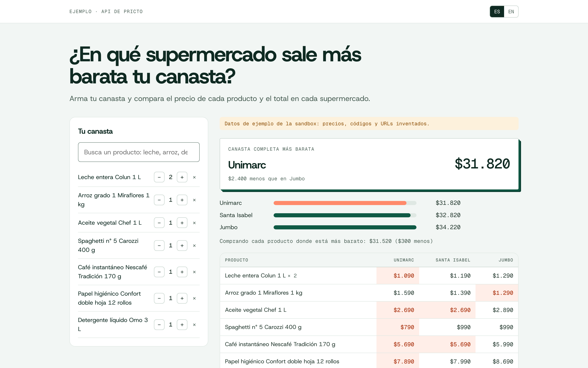Decrease quantity of Café instantáneo Nescafé

[x=159, y=272]
